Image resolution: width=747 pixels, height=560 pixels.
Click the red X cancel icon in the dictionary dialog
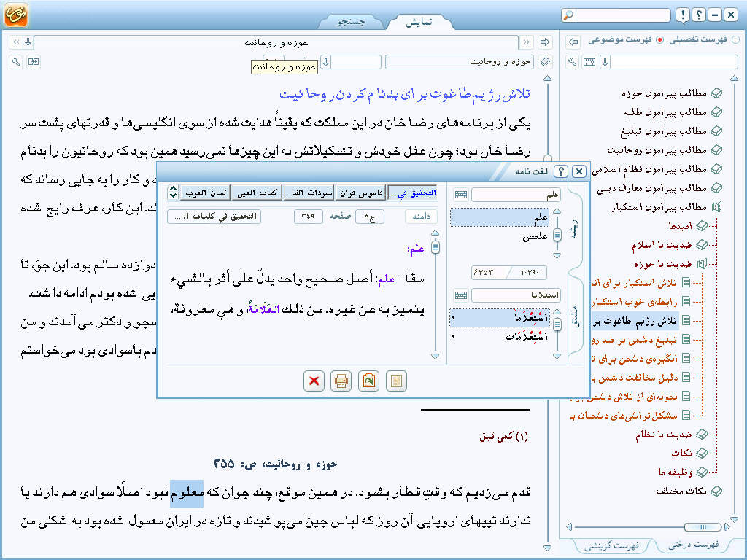314,381
